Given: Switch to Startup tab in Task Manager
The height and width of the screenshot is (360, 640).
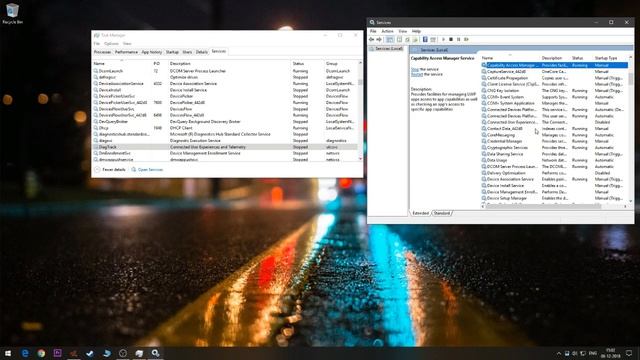Looking at the screenshot, I should (172, 52).
